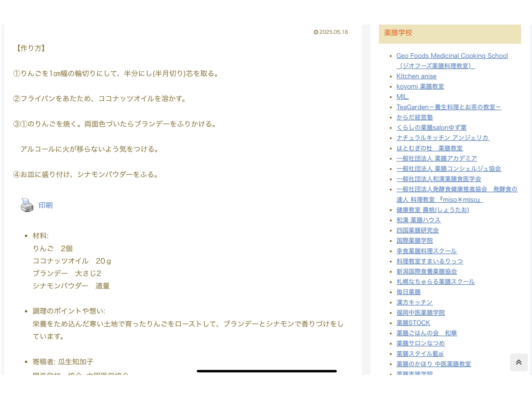Viewport: 532px width, 399px height.
Task: Open the 薬膳サロンなつめ link
Action: pos(420,343)
